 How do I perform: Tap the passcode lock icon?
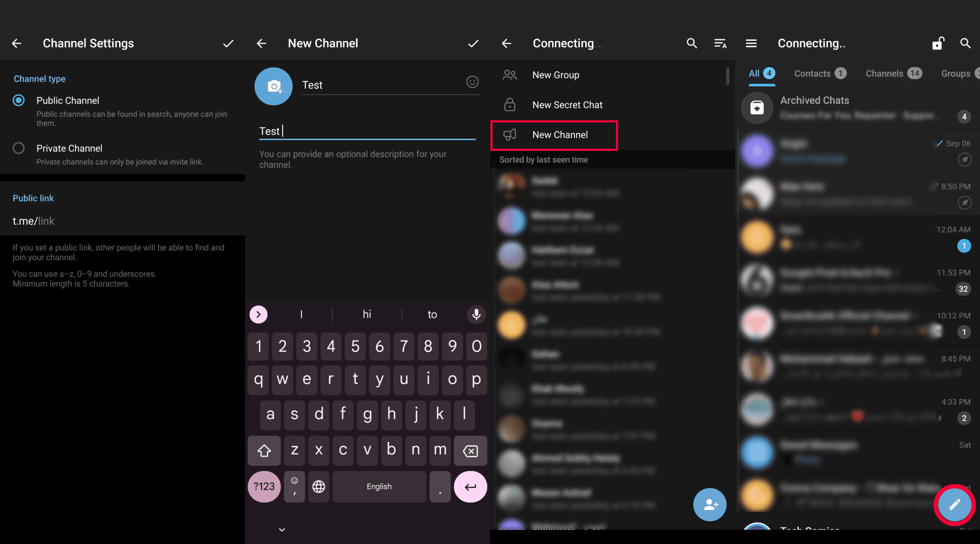938,43
